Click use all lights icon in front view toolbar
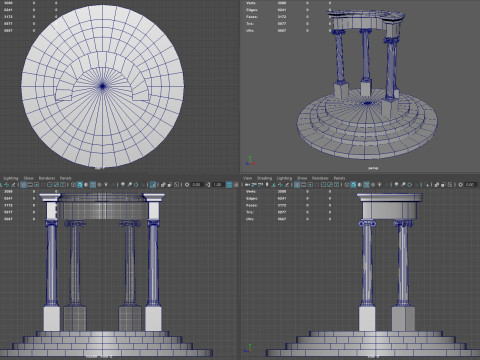Image resolution: width=480 pixels, height=360 pixels. 106,185
